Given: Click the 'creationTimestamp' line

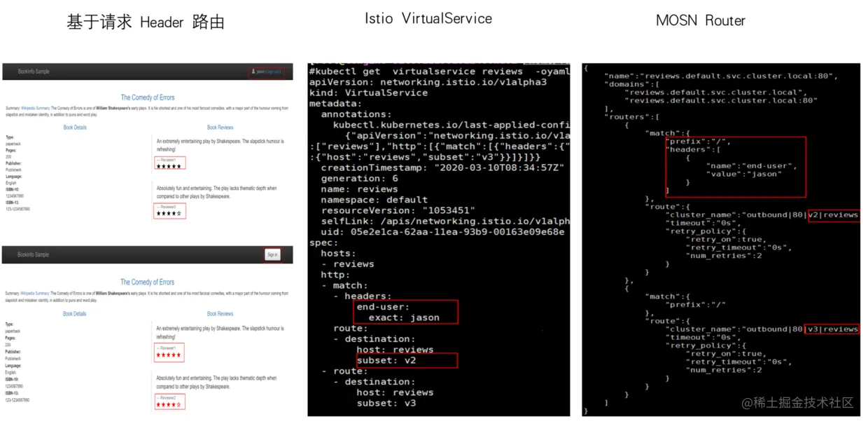Looking at the screenshot, I should (x=442, y=167).
